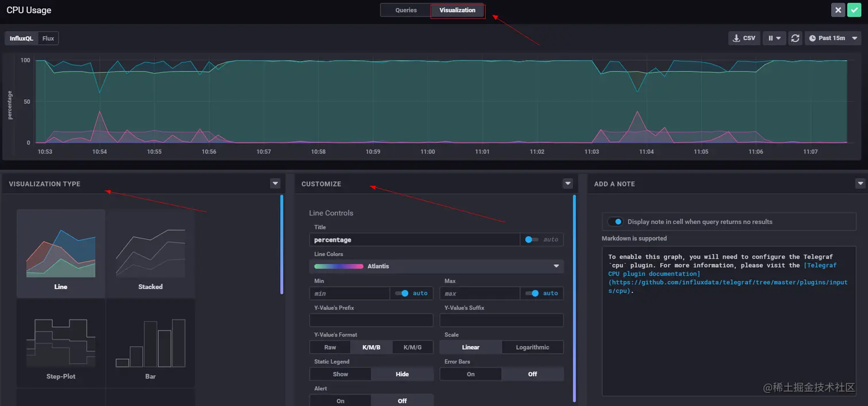Screen dimensions: 868x406
Task: Click the Min value input field
Action: tap(350, 293)
